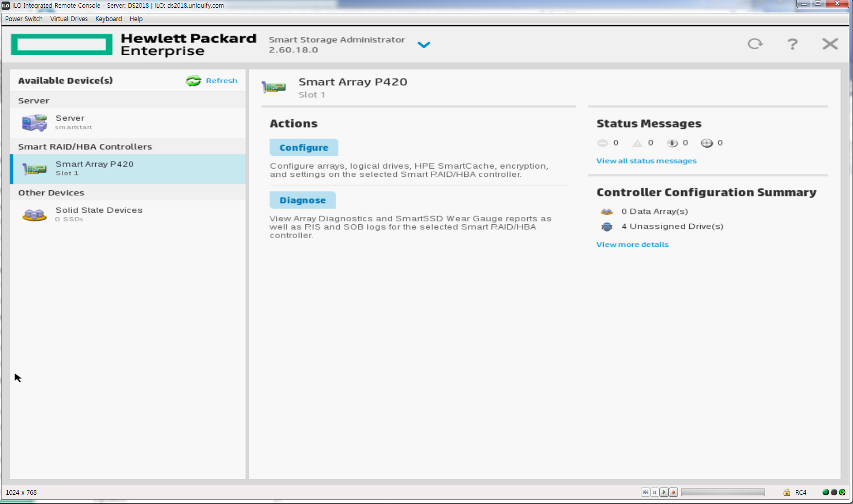
Task: Click the fourth status message icon showing 0
Action: click(707, 143)
